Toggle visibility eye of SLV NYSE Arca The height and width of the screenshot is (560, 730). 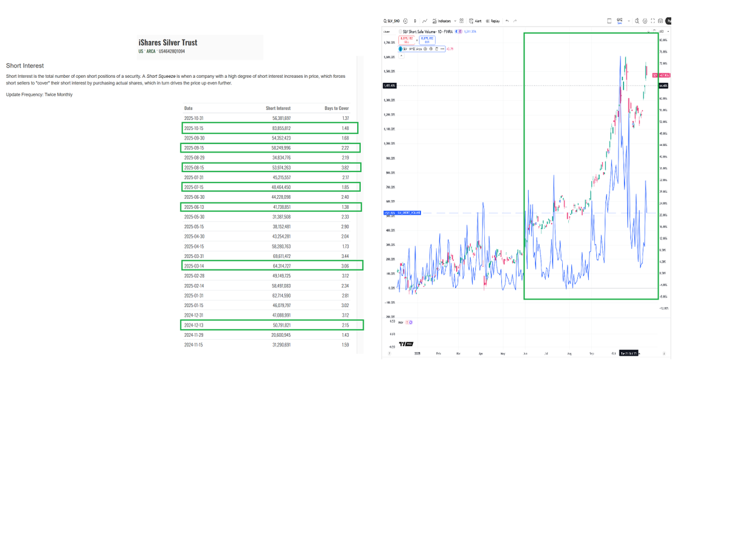click(x=425, y=49)
